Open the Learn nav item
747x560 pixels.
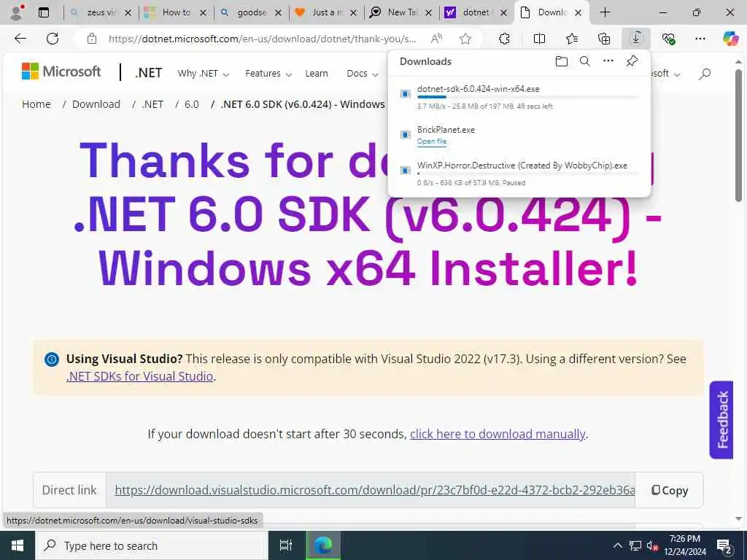[x=317, y=74]
